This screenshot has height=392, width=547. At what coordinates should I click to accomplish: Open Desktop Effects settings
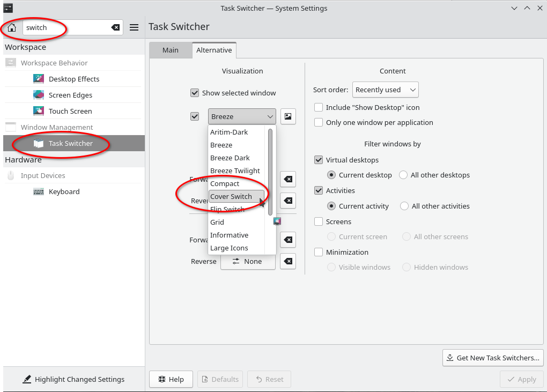pos(74,79)
